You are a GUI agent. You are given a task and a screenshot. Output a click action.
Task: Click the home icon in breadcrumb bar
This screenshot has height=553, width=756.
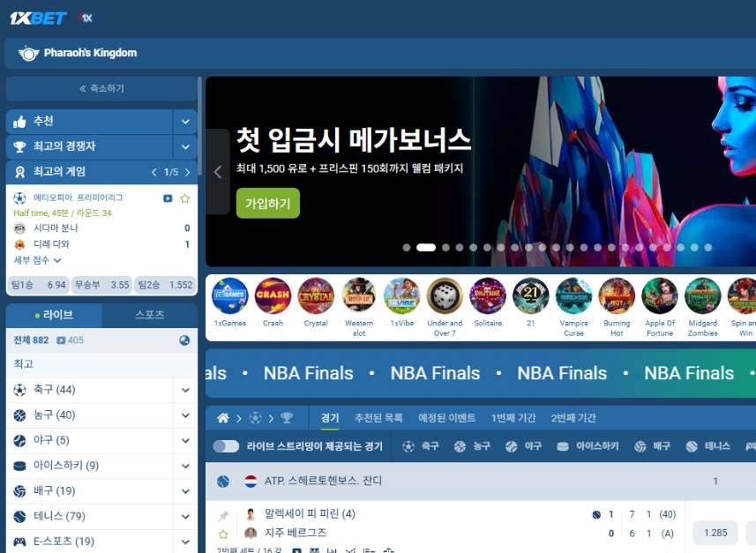[x=223, y=418]
